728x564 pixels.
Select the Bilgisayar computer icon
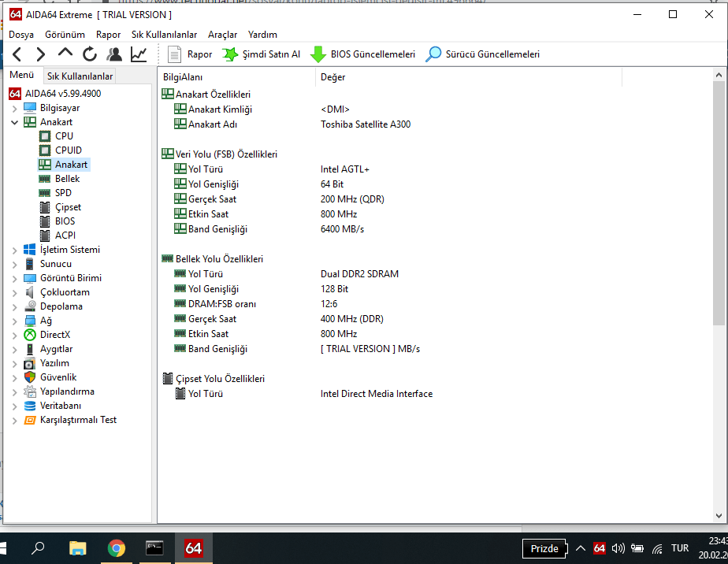(x=30, y=108)
